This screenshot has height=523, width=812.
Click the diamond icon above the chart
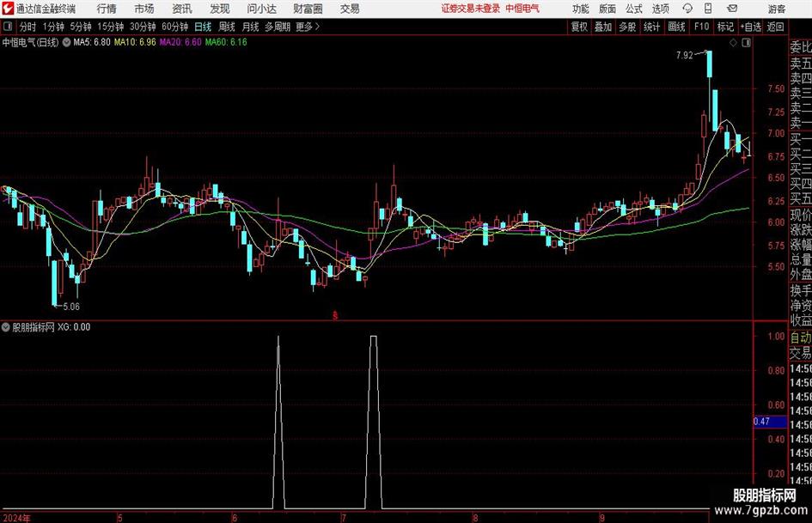[733, 43]
